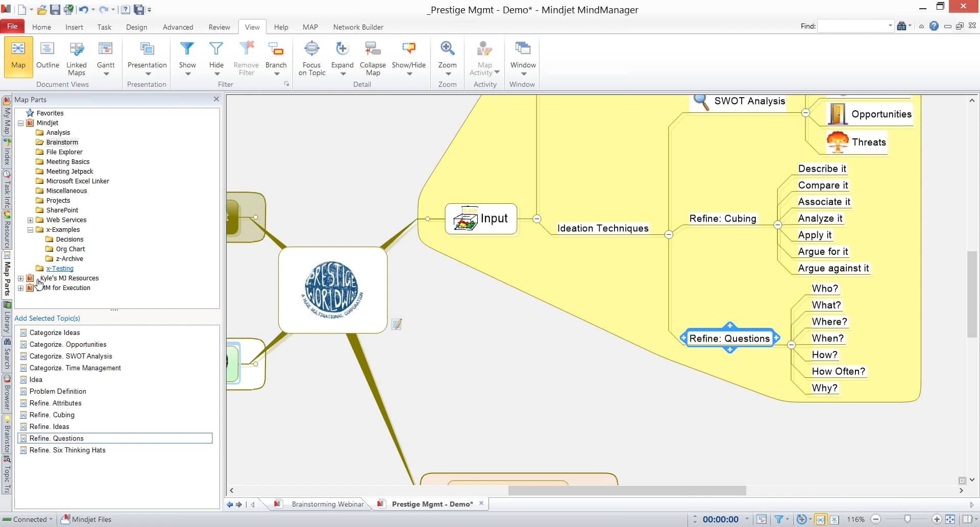Toggle Show/Hide map elements

coord(409,57)
